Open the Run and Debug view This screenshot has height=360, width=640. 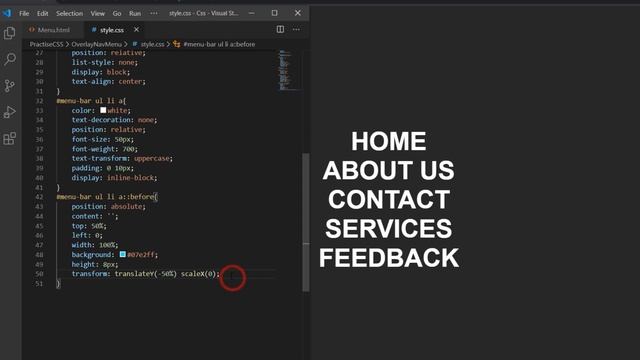[x=9, y=112]
